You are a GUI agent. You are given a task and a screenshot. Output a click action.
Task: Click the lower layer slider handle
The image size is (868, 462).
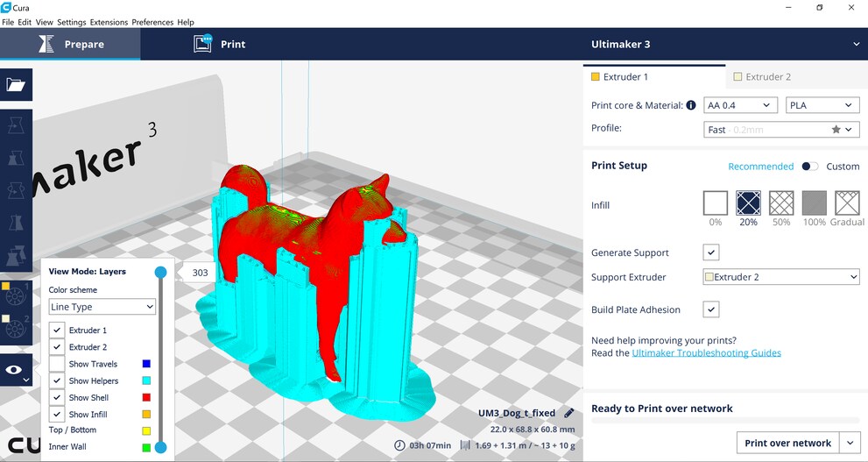click(160, 447)
